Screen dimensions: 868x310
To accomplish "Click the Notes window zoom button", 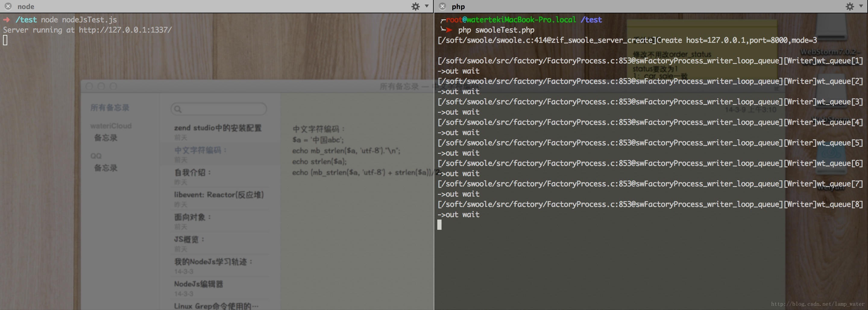I will pyautogui.click(x=113, y=86).
